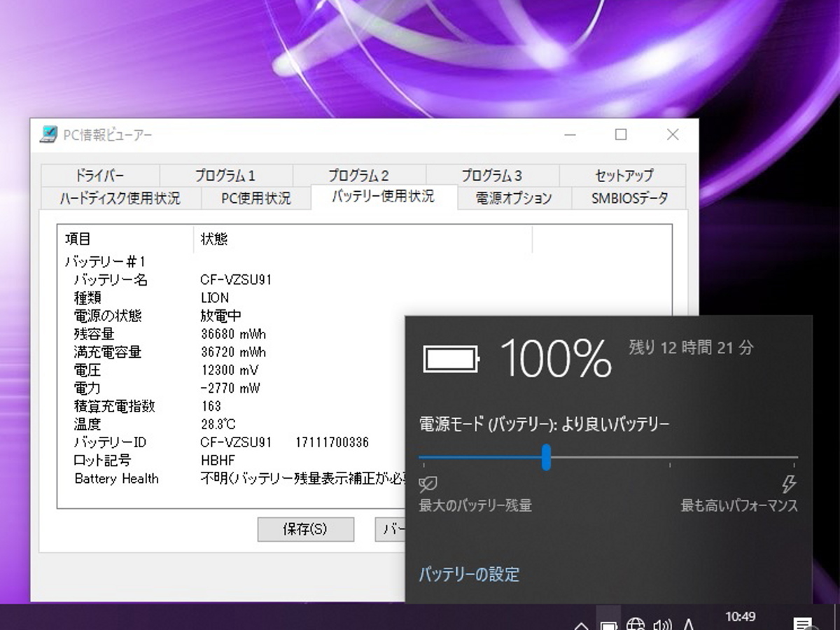
Task: Open the network globe icon in tray
Action: pyautogui.click(x=635, y=624)
